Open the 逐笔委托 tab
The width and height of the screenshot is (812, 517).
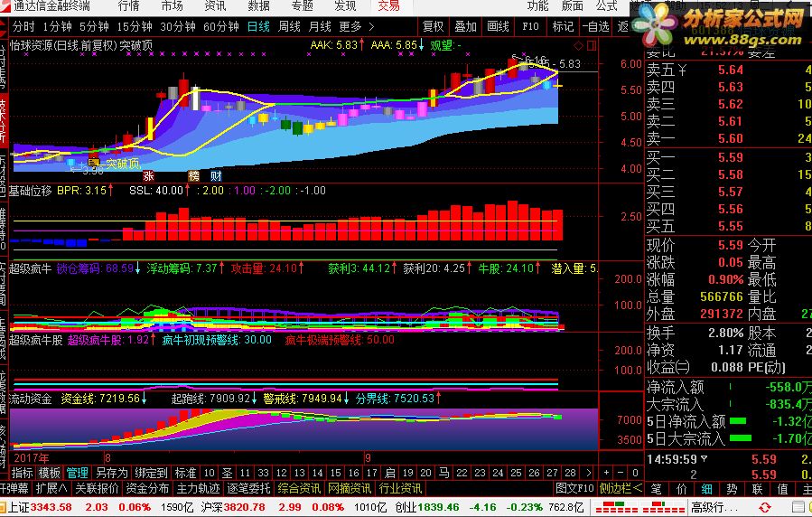pos(248,488)
